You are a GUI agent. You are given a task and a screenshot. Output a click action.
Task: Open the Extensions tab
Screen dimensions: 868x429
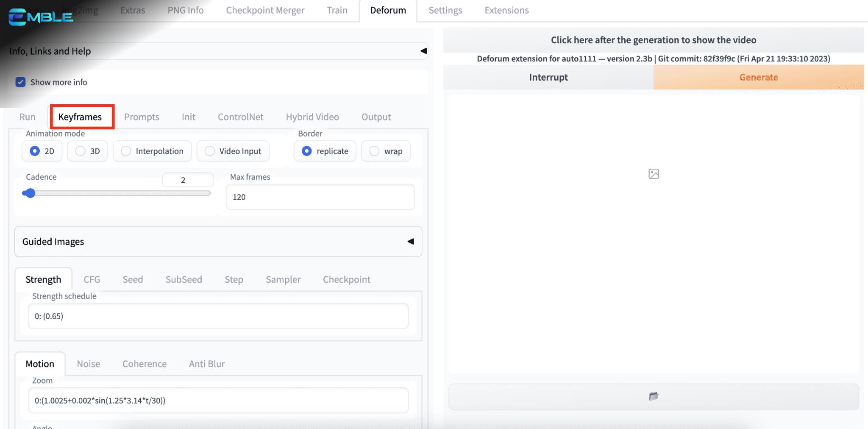tap(506, 10)
